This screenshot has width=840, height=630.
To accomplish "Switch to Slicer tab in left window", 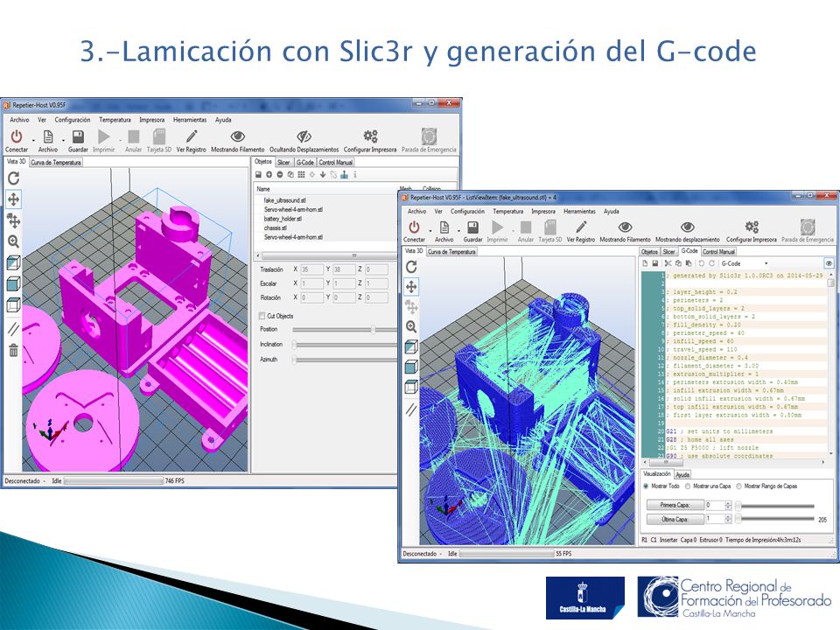I will [283, 163].
